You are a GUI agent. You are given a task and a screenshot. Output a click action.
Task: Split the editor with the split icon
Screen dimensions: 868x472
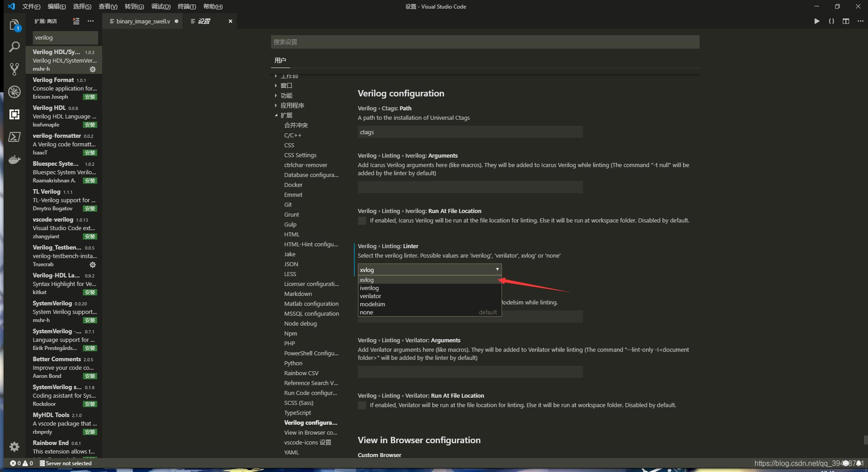(846, 21)
